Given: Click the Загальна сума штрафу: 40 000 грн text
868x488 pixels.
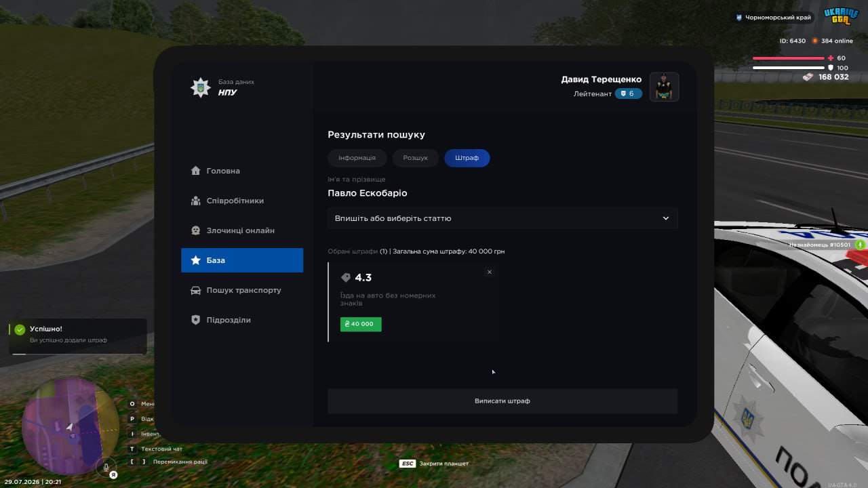Looking at the screenshot, I should [449, 251].
